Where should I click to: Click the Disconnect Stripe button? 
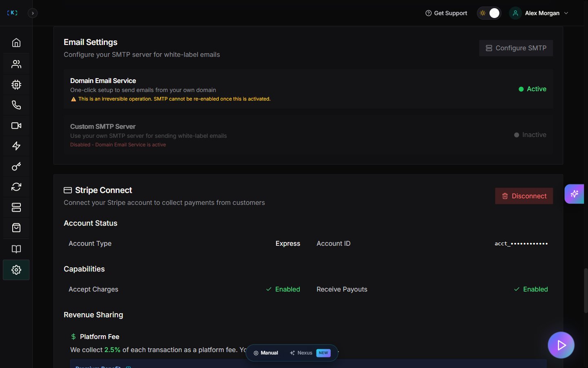[x=524, y=196]
